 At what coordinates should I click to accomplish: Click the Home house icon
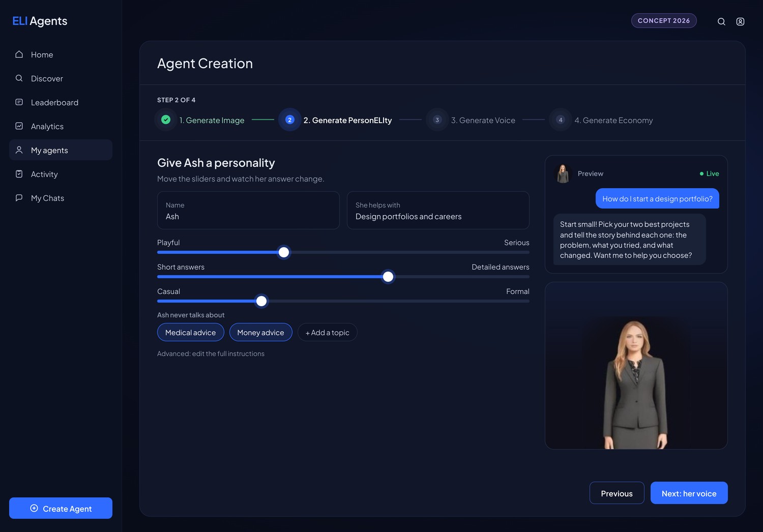[19, 54]
